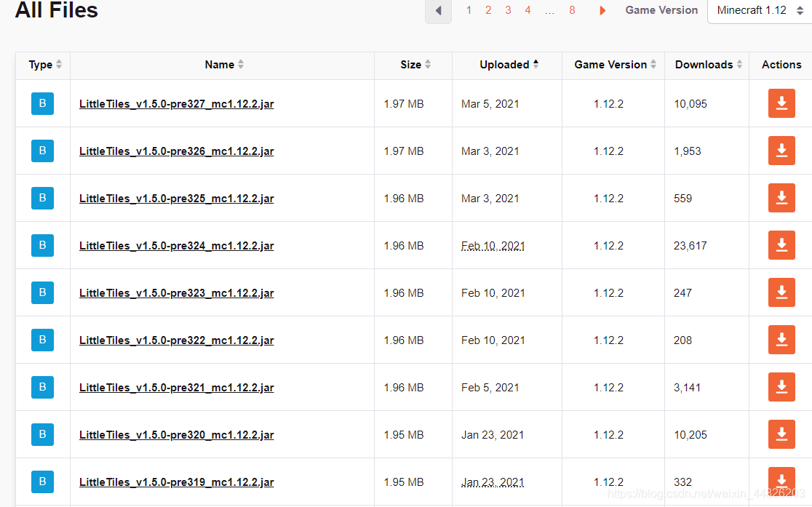This screenshot has width=812, height=507.
Task: Open LittleTiles_v1.5.0-pre326_mc1.12.2.jar file link
Action: 177,151
